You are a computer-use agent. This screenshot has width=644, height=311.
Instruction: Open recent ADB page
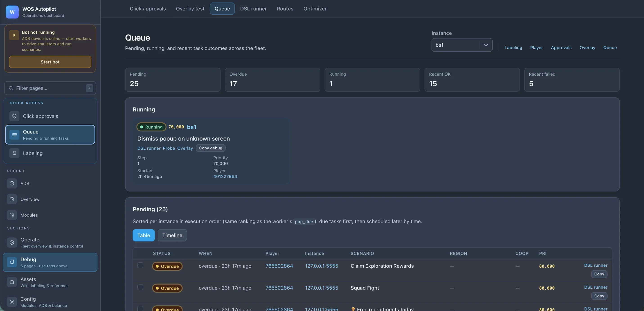click(x=50, y=183)
